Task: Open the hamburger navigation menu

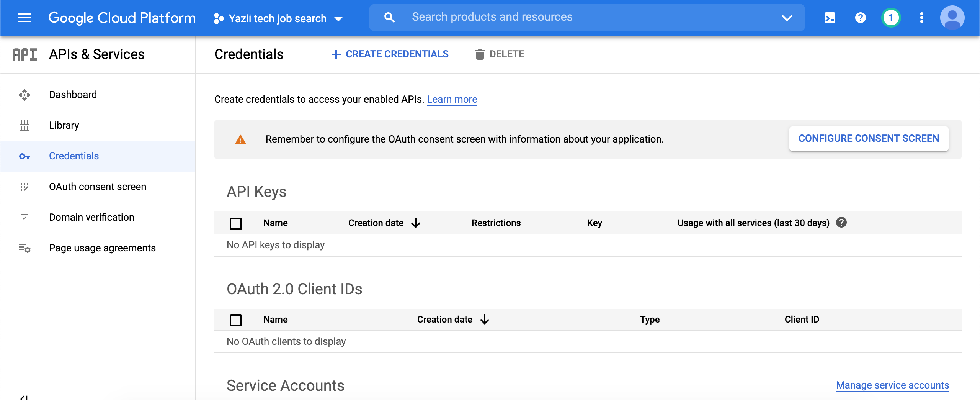Action: coord(24,18)
